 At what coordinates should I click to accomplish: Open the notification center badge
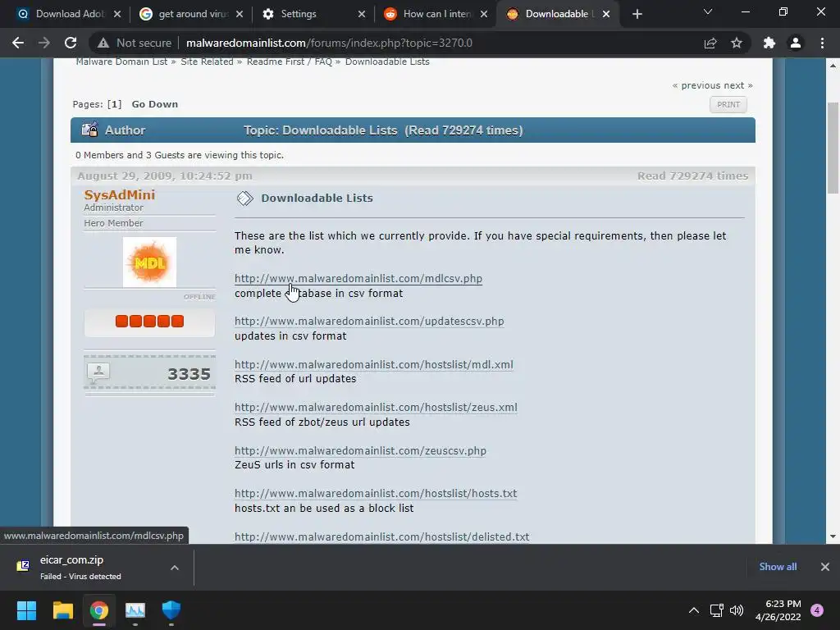(817, 610)
